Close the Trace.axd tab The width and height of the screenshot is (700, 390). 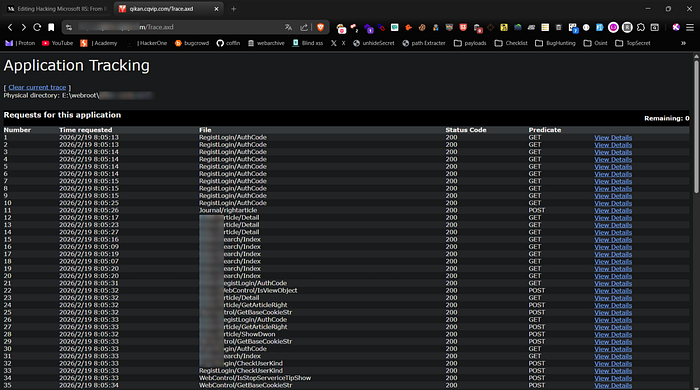pos(217,9)
